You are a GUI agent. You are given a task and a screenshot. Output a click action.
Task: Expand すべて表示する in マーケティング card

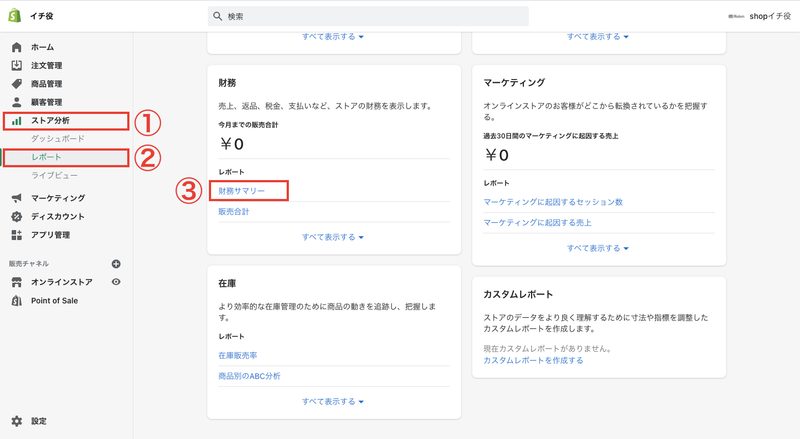[597, 248]
